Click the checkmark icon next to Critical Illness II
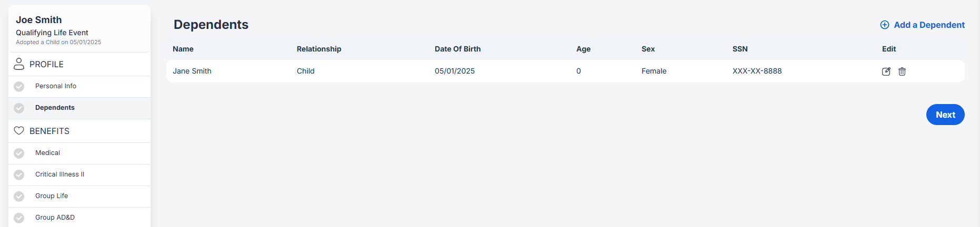This screenshot has height=227, width=980. click(x=19, y=175)
